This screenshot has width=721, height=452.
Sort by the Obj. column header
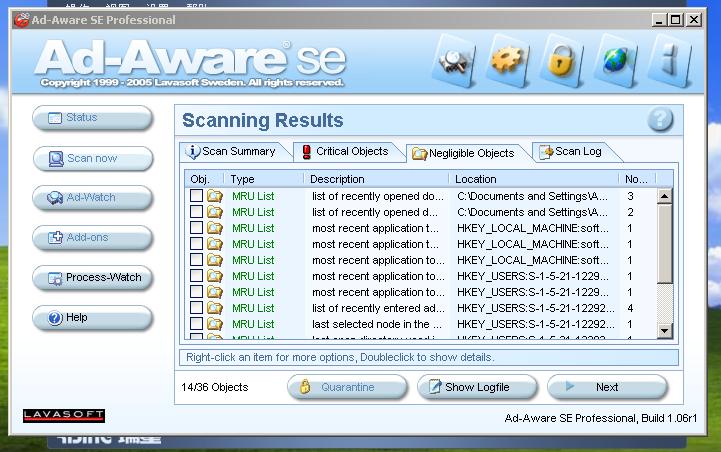pyautogui.click(x=204, y=179)
